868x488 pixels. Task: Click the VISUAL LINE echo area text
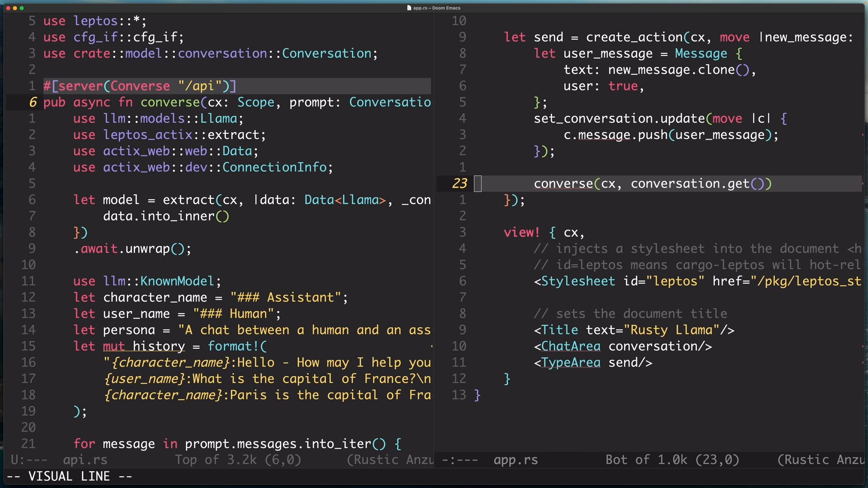[69, 476]
